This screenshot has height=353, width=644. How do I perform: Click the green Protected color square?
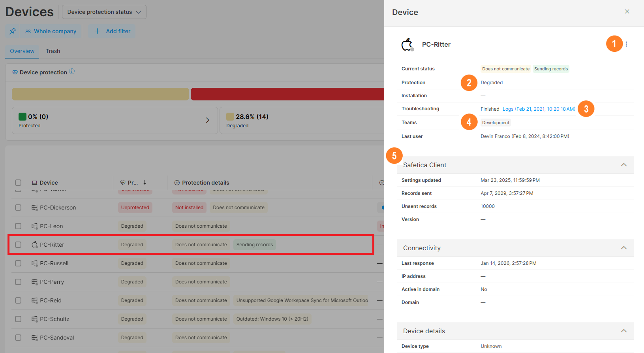pyautogui.click(x=23, y=117)
